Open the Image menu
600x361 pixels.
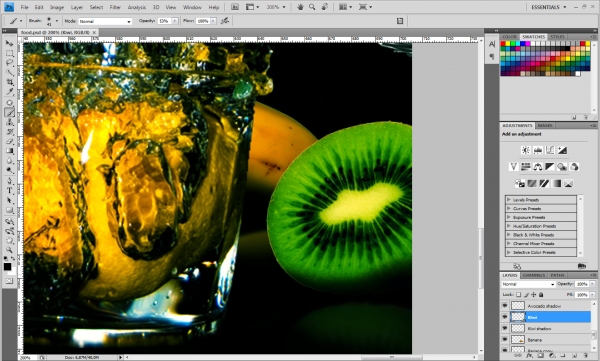coord(57,7)
